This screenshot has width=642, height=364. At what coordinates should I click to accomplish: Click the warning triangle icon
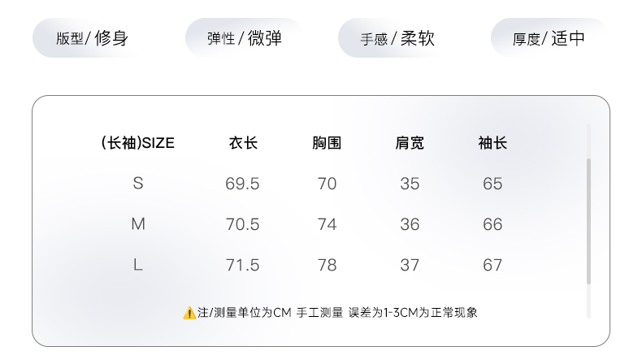click(x=189, y=313)
